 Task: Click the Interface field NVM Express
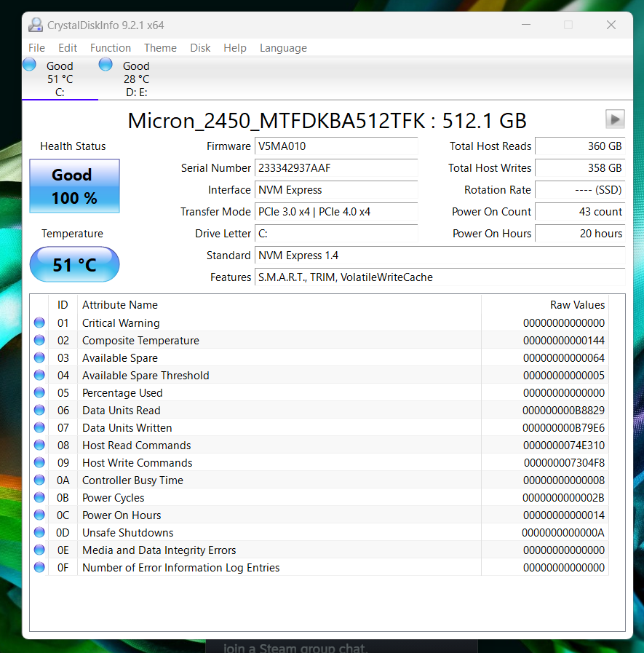336,190
